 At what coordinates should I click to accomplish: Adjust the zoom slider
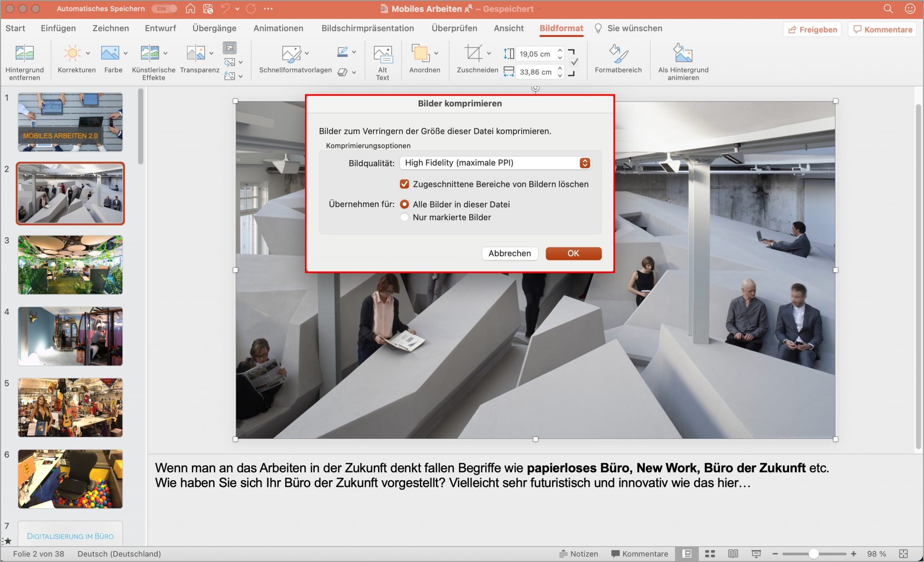(x=814, y=554)
